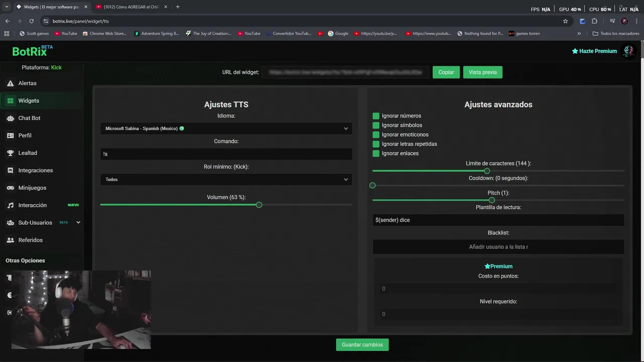The height and width of the screenshot is (362, 644).
Task: Open the BotRix user avatar
Action: point(628,51)
